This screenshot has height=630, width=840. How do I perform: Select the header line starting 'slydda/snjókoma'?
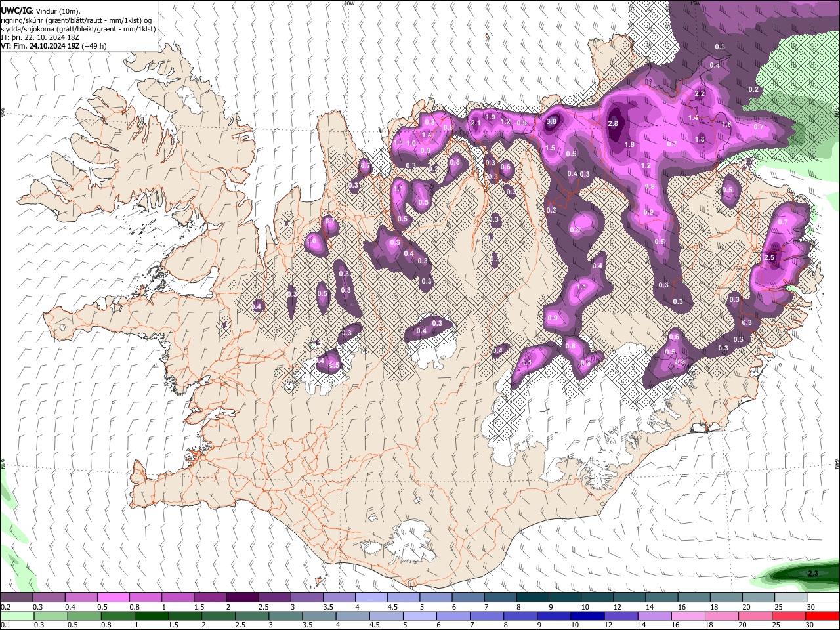(78, 29)
